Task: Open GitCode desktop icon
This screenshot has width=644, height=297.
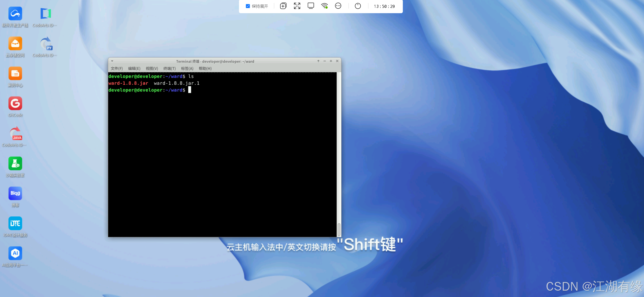Action: [15, 104]
